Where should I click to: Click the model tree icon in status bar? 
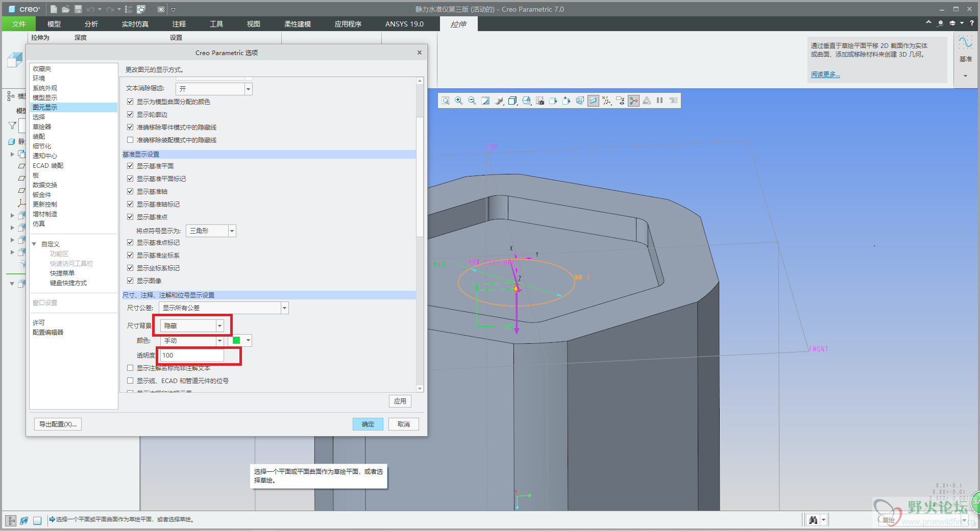[x=11, y=520]
